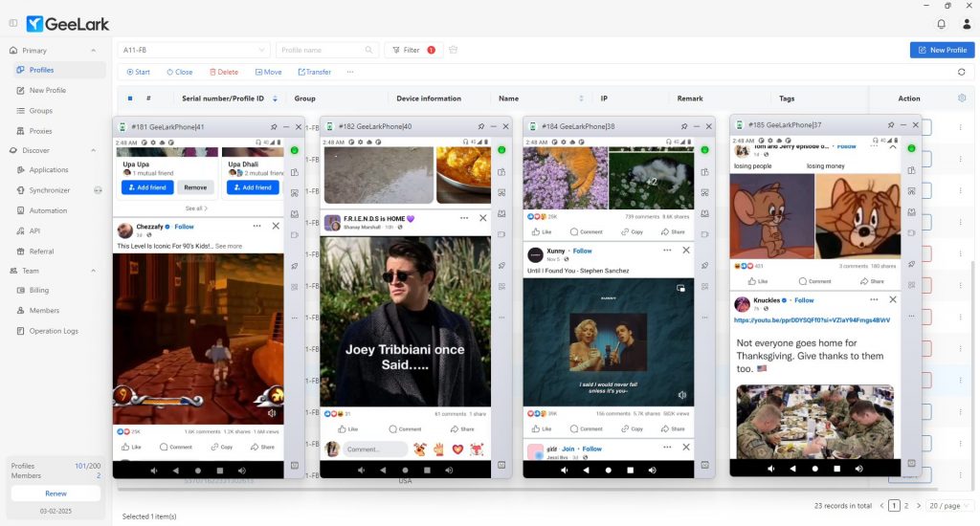Unmute the Chezzafy video speaker icon
Image resolution: width=980 pixels, height=526 pixels.
pos(272,413)
